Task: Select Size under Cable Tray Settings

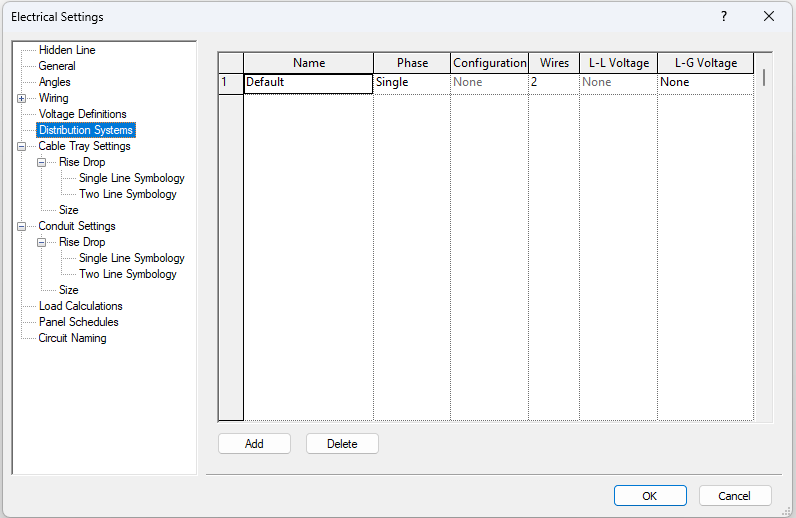Action: pyautogui.click(x=69, y=210)
